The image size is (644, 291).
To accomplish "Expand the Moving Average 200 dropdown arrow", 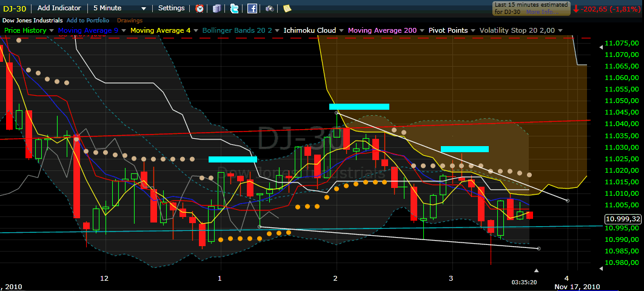I will click(421, 31).
